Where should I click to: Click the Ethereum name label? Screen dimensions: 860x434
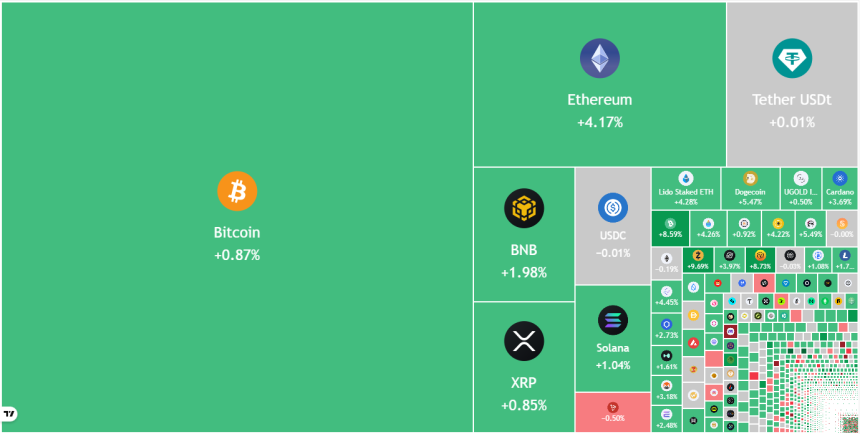[599, 100]
